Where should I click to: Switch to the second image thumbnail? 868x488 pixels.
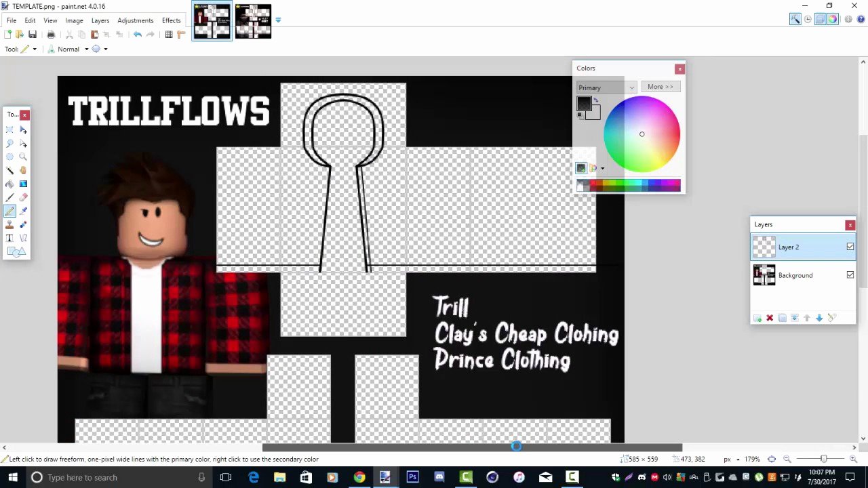pos(253,21)
